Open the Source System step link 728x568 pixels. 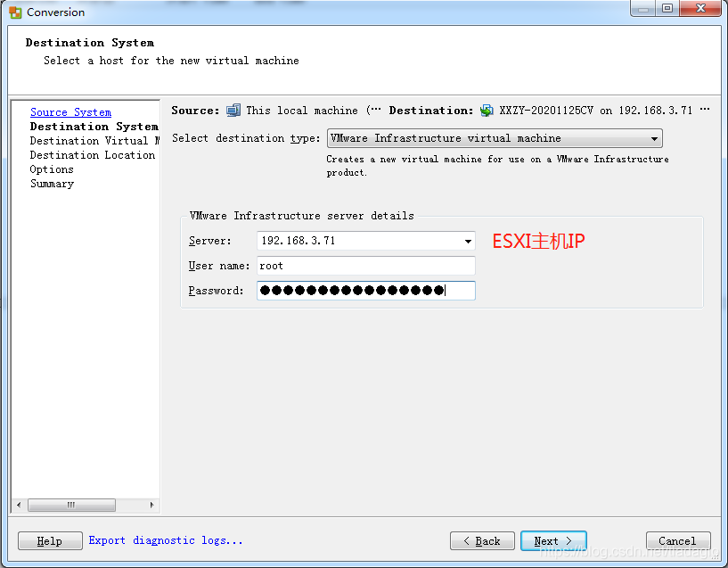[x=70, y=112]
